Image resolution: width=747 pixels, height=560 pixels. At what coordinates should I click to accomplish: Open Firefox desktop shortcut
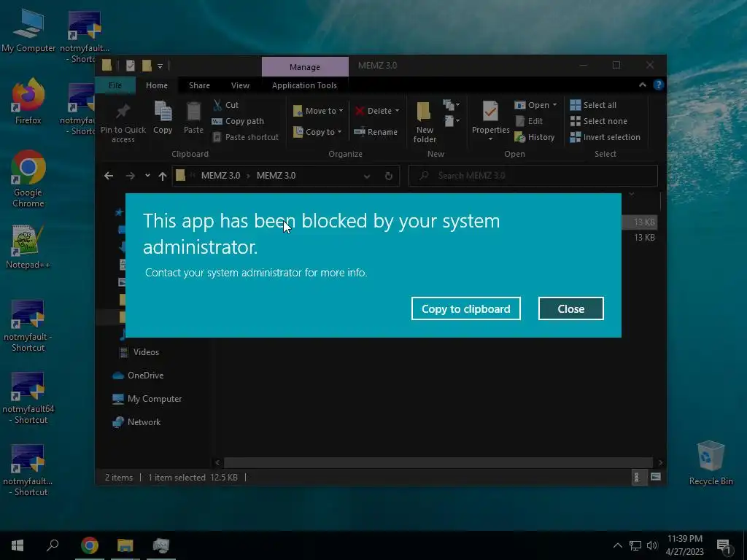[28, 101]
